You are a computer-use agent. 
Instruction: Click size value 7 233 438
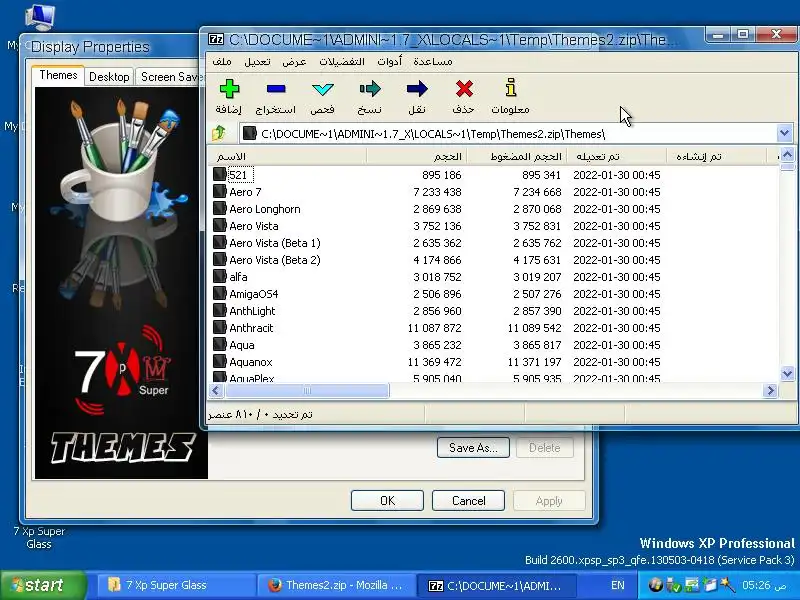[437, 192]
